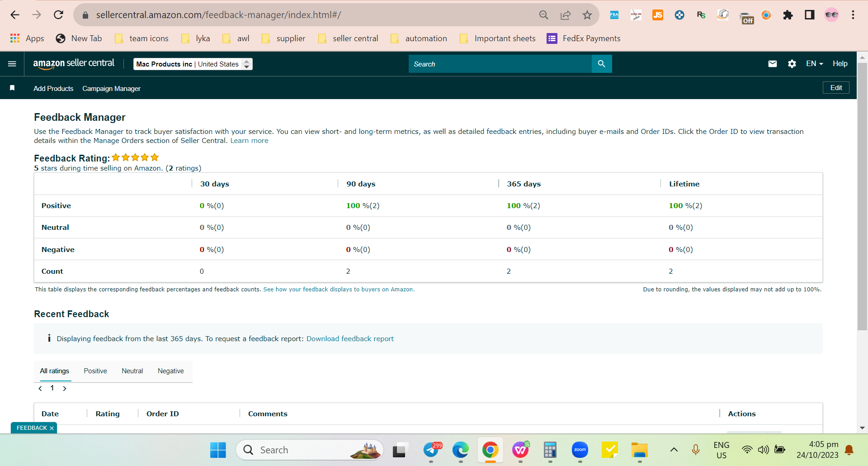Open Telegram from the taskbar
This screenshot has height=466, width=868.
(431, 450)
